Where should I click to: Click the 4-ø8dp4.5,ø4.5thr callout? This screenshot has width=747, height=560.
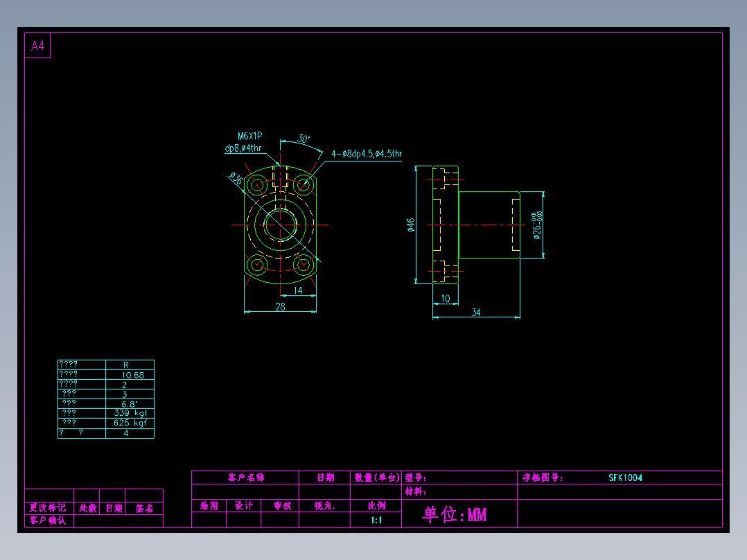pos(367,153)
